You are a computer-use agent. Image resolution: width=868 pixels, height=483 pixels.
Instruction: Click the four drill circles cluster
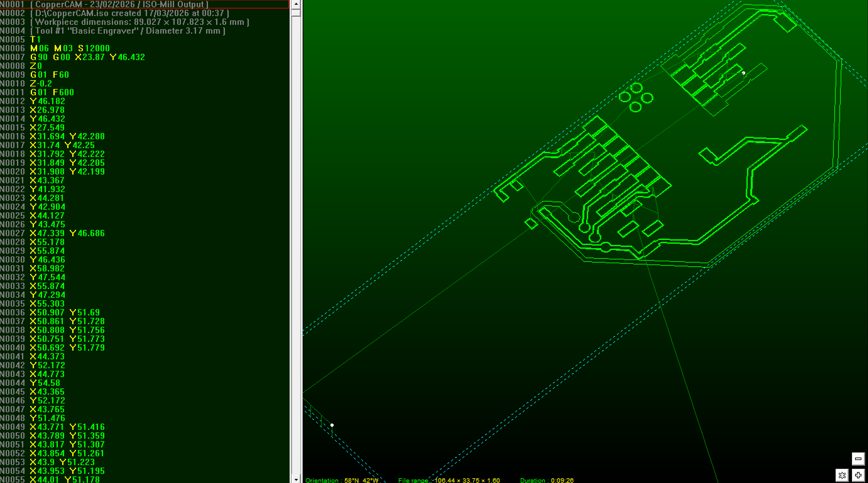636,98
